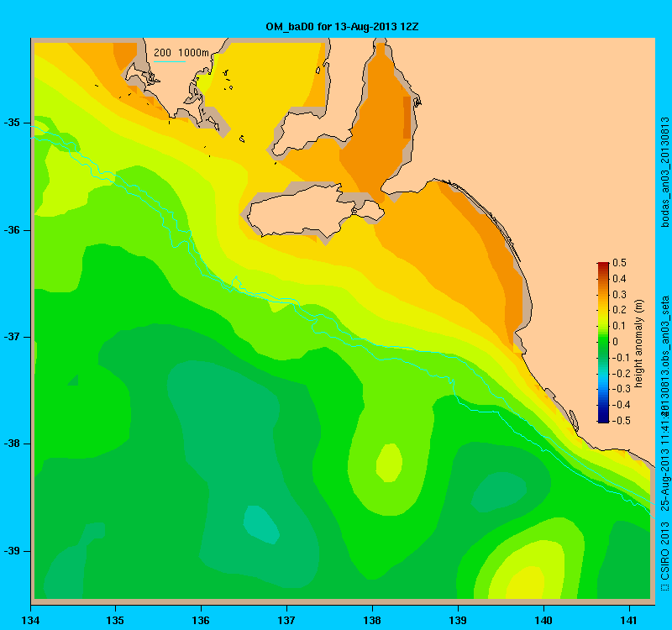
Task: Click the '-0.4' color bar label
Action: (621, 405)
